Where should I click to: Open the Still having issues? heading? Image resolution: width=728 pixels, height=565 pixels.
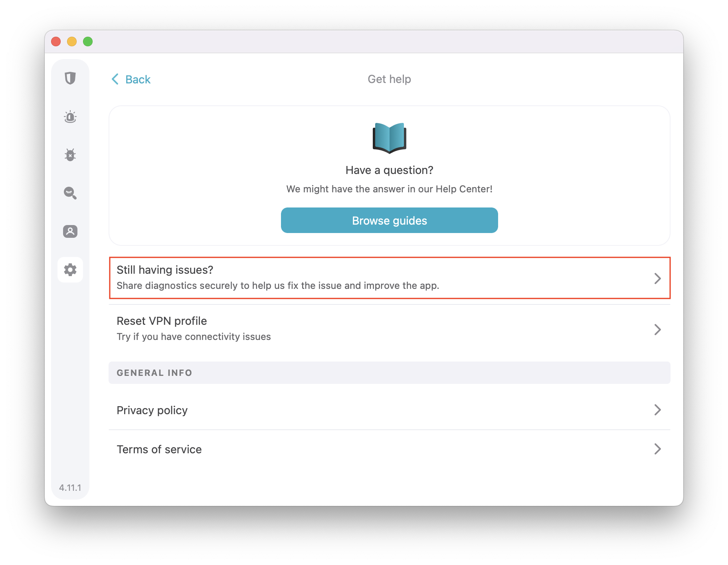(165, 270)
